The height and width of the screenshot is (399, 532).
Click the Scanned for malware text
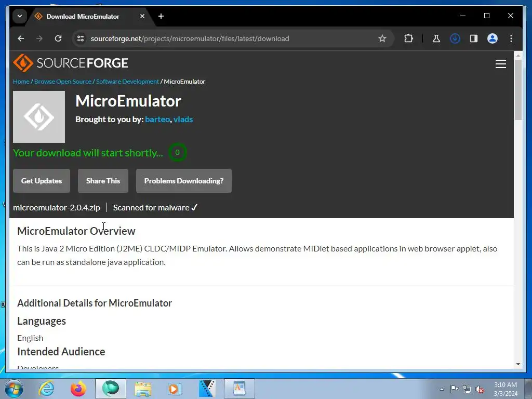155,208
